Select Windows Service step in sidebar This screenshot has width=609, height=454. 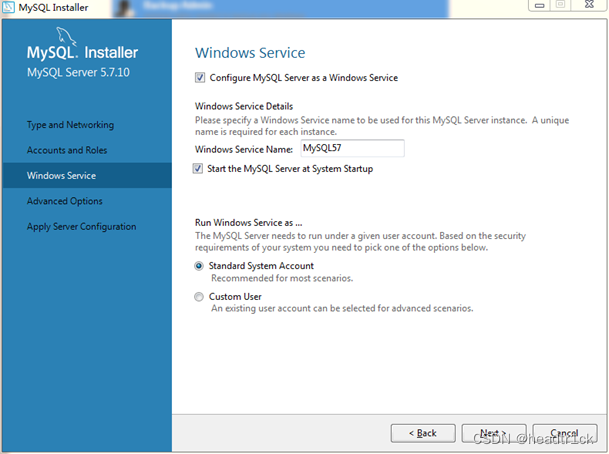[x=87, y=176]
